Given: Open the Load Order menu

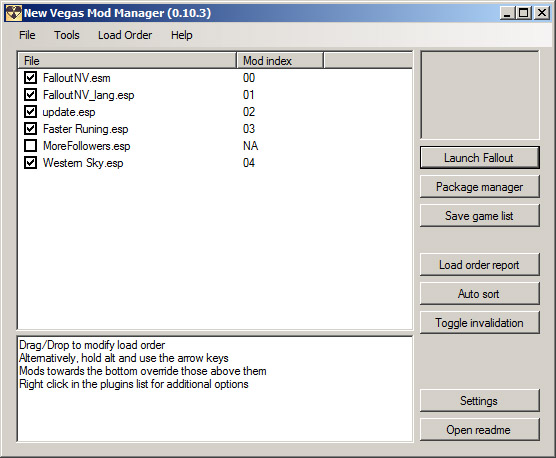Looking at the screenshot, I should (x=125, y=35).
